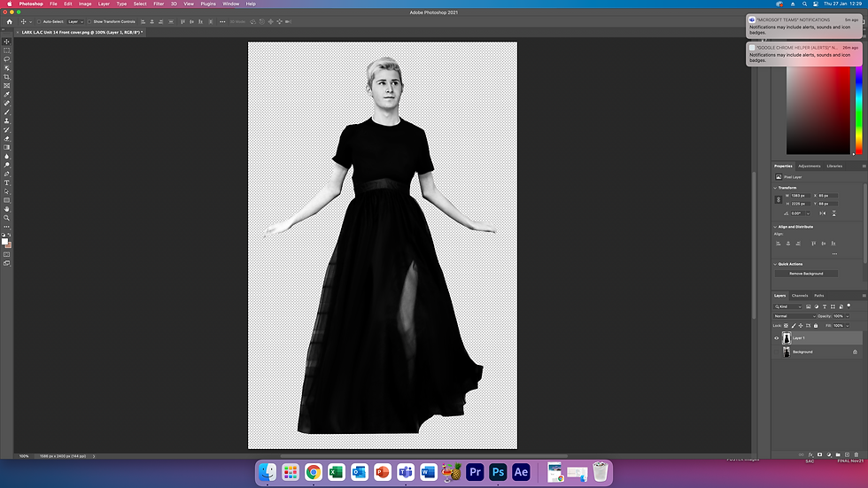Select the Horizontal Type tool
The height and width of the screenshot is (488, 868).
point(7,182)
